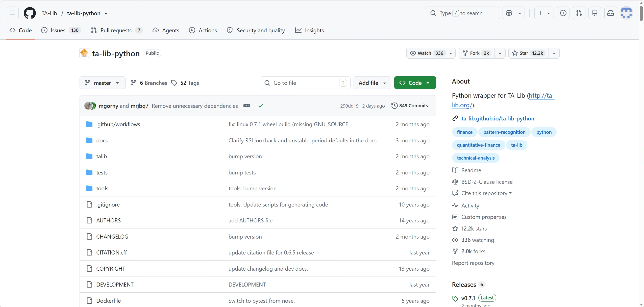Open the green Code dropdown button

tap(415, 83)
